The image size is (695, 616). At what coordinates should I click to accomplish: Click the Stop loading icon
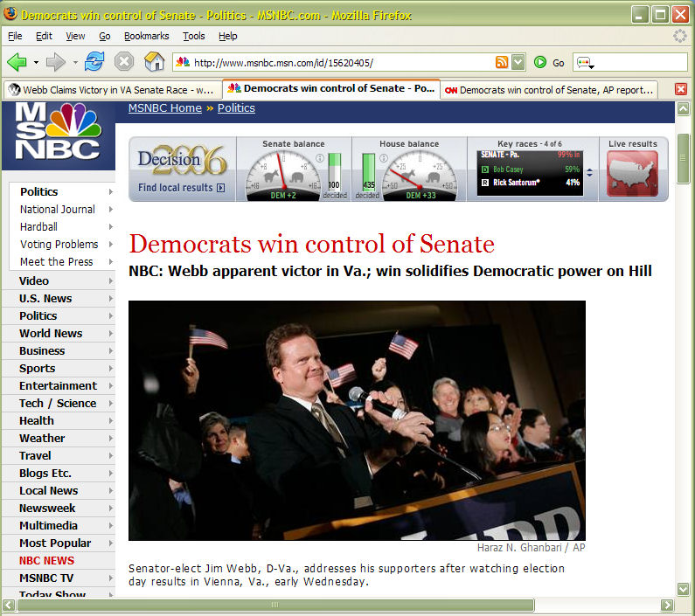click(x=124, y=61)
